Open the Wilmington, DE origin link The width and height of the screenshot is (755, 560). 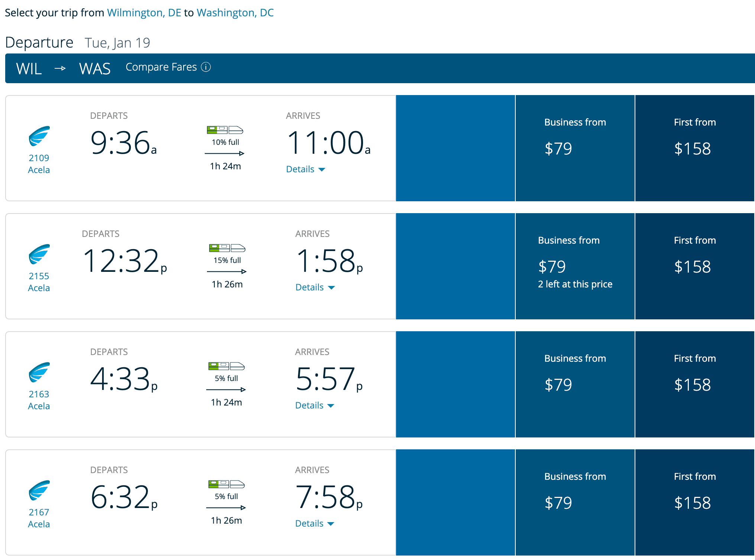(x=144, y=13)
